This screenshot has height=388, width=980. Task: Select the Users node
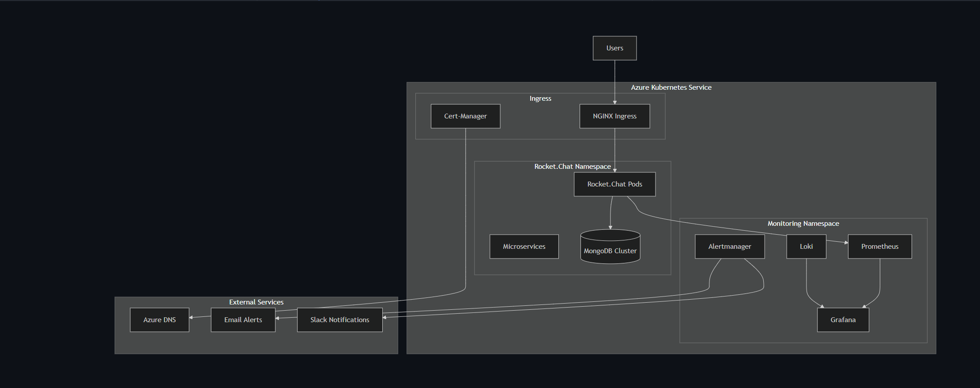(x=614, y=48)
